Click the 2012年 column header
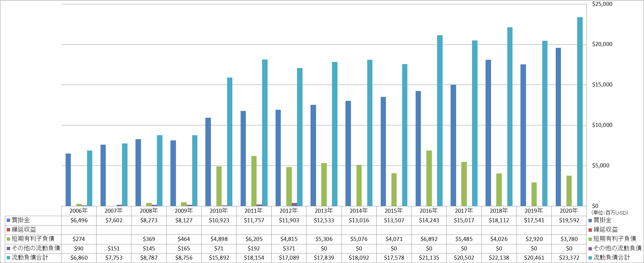 pyautogui.click(x=289, y=211)
